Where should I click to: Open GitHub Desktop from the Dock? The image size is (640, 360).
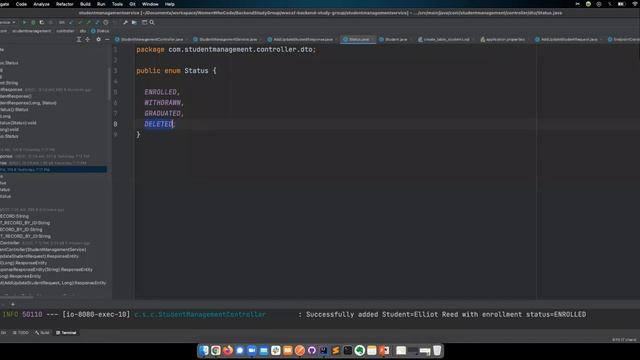[x=312, y=350]
